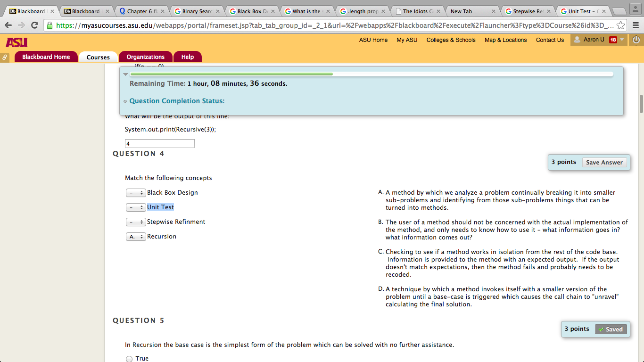Click ASU Home link
The width and height of the screenshot is (644, 362).
[x=373, y=40]
